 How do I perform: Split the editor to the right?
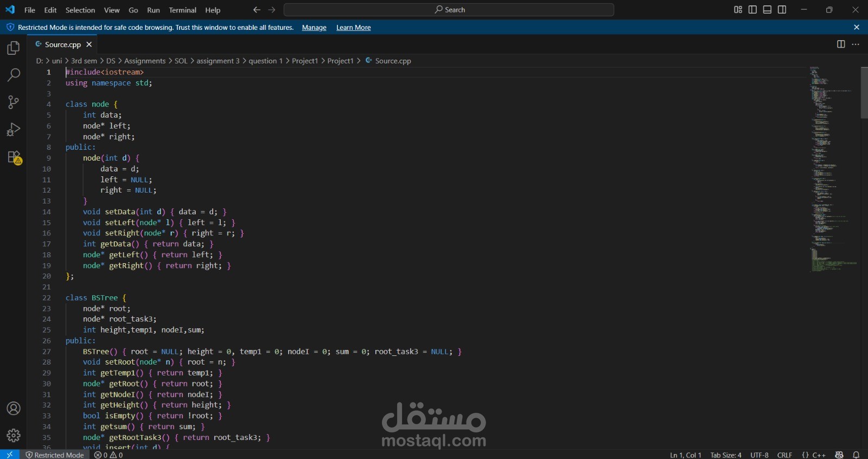(x=841, y=44)
